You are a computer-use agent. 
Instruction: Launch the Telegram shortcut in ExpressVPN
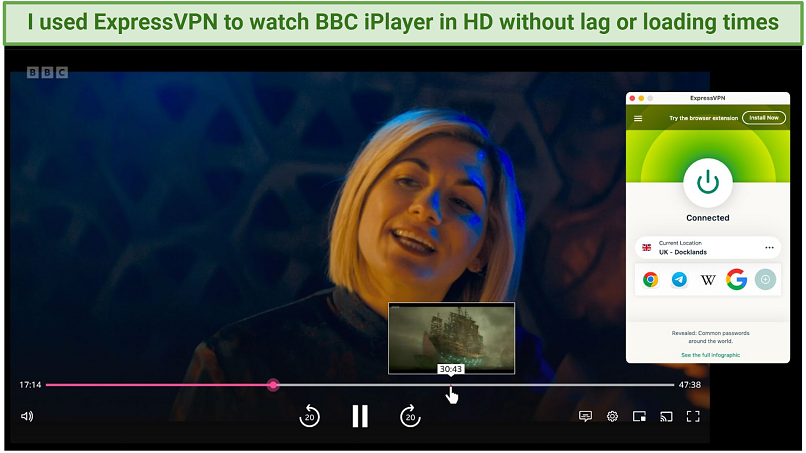click(679, 279)
